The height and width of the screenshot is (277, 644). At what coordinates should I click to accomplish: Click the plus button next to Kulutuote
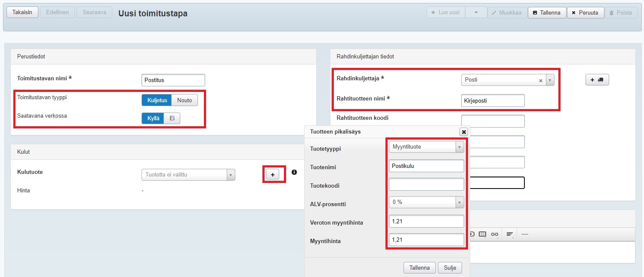pyautogui.click(x=273, y=174)
